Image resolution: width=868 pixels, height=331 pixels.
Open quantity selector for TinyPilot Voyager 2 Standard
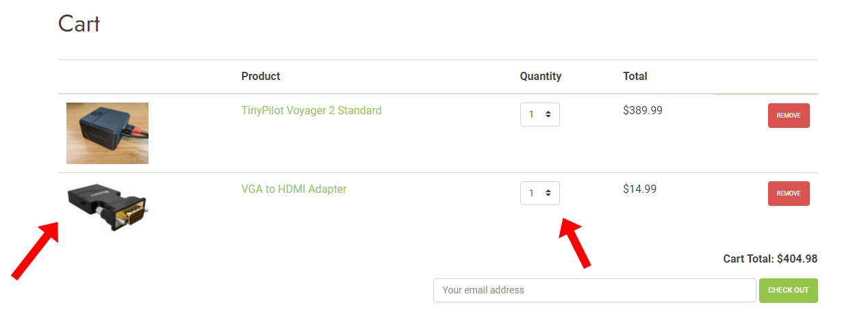point(540,115)
